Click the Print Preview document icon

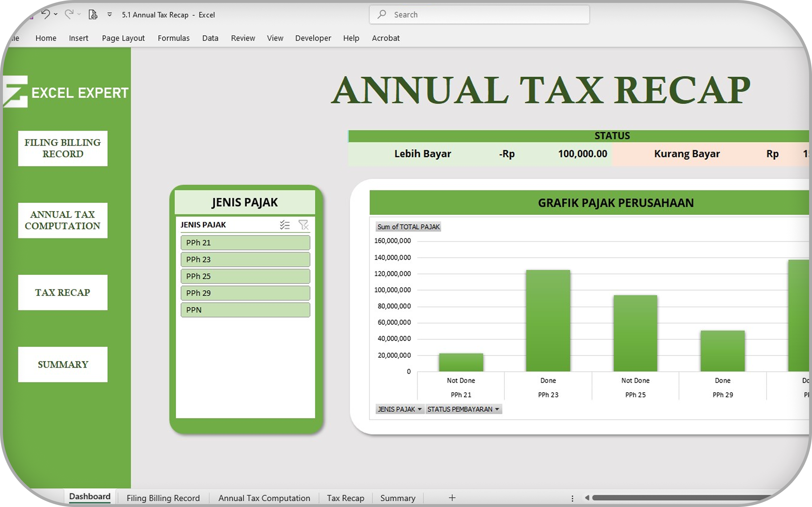pyautogui.click(x=93, y=15)
